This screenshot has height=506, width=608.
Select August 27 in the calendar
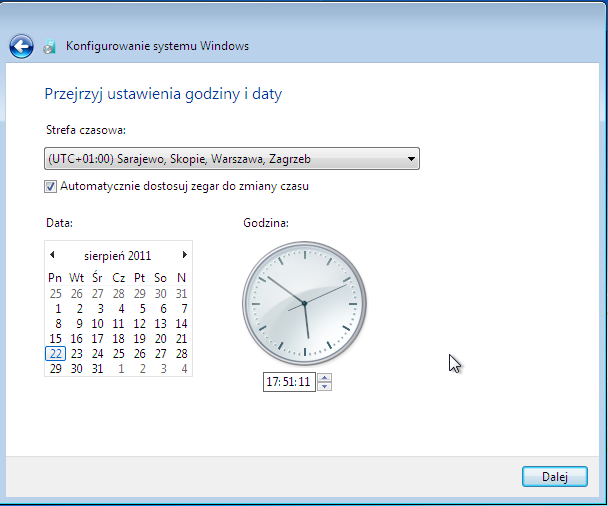160,354
